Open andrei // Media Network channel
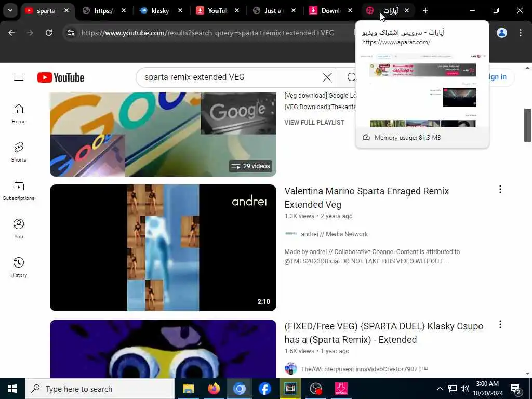This screenshot has width=532, height=399. coord(334,234)
